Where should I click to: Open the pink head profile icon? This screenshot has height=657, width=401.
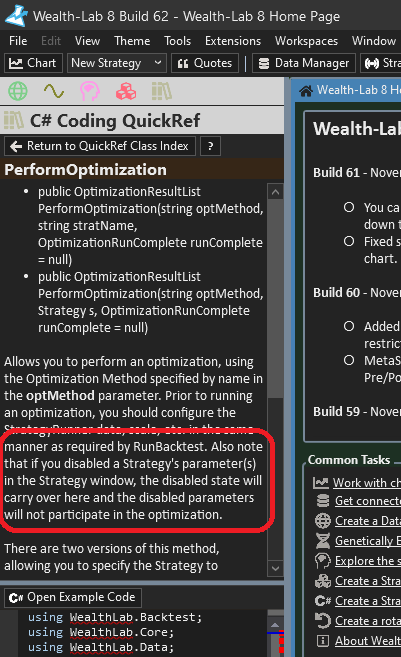point(90,91)
